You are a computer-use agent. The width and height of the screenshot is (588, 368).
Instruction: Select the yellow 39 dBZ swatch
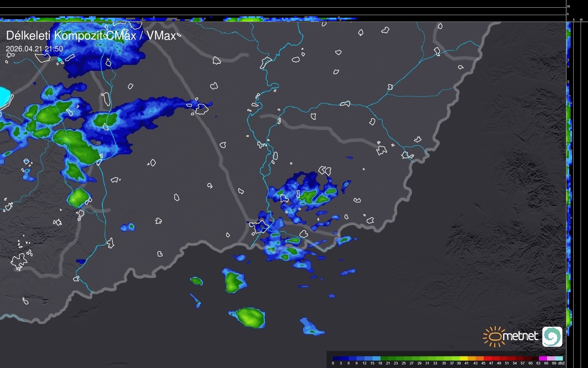(464, 358)
